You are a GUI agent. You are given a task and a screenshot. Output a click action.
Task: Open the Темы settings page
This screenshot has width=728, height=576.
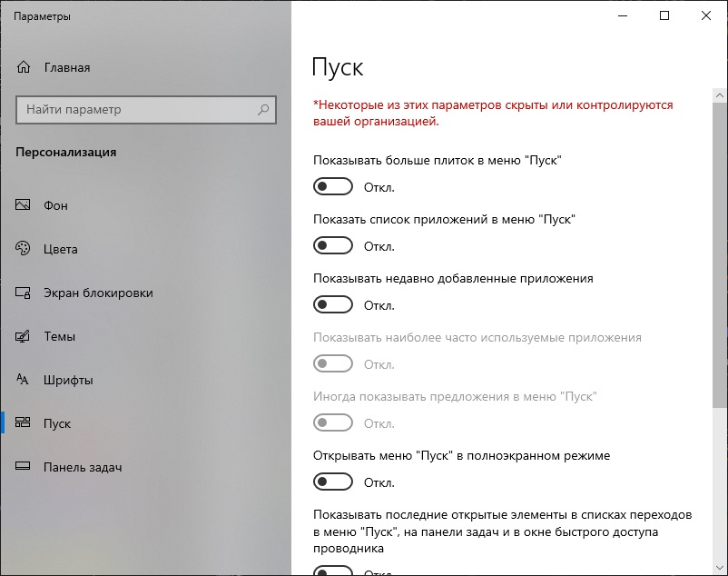[59, 336]
